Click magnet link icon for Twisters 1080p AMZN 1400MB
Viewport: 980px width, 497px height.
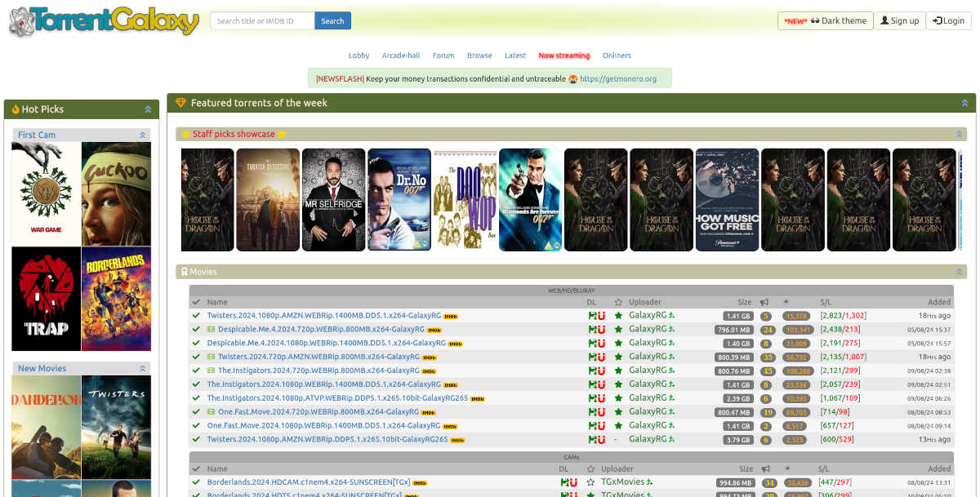point(601,315)
